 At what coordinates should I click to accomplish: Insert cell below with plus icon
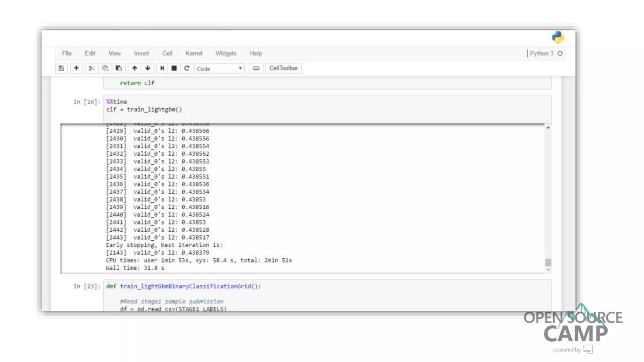(76, 68)
